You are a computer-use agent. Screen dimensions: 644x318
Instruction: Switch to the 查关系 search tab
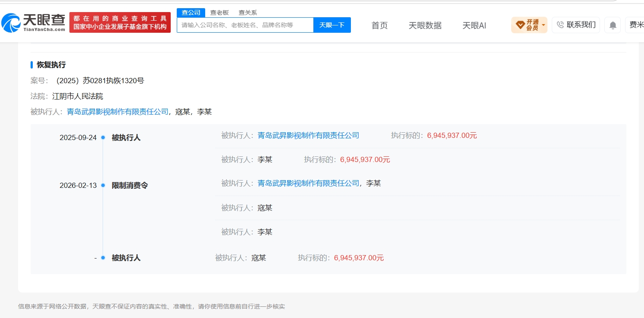coord(248,12)
